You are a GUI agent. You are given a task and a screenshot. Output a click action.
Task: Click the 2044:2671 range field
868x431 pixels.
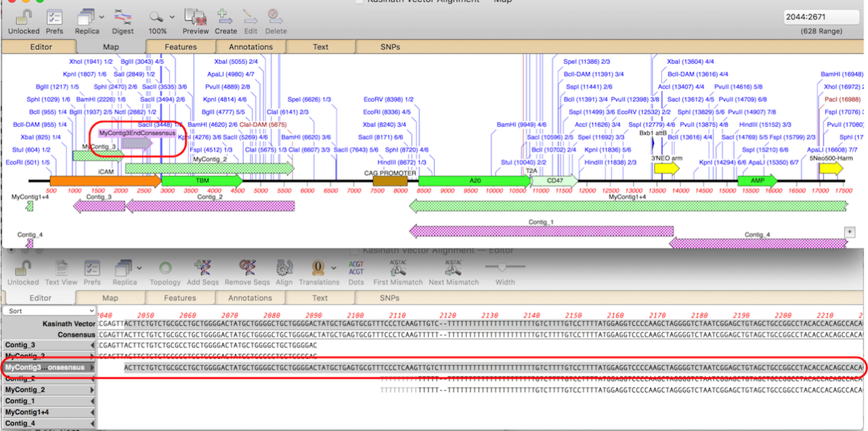821,17
